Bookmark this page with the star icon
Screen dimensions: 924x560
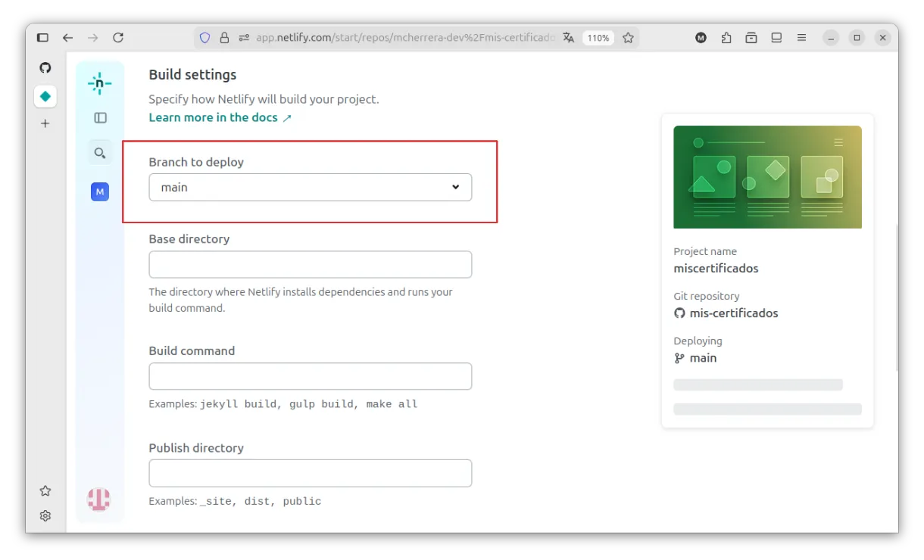pyautogui.click(x=628, y=38)
